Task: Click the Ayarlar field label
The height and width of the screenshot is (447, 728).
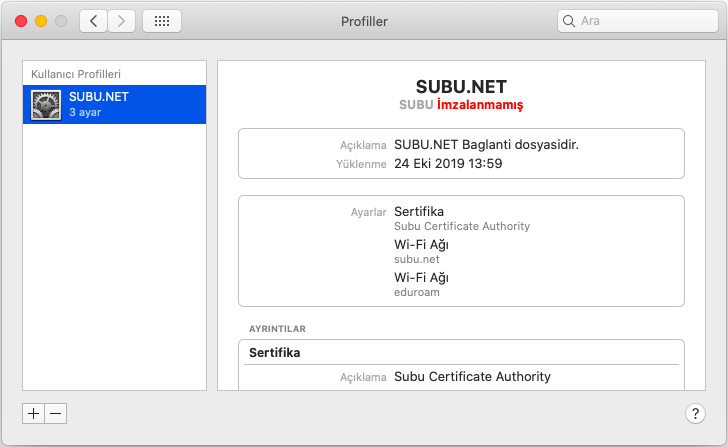Action: pos(368,212)
